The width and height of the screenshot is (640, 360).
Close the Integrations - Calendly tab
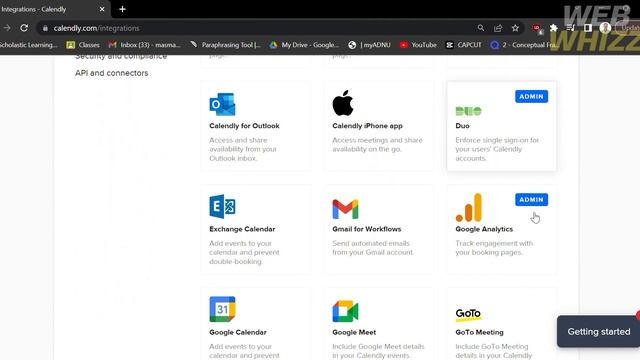[x=102, y=9]
